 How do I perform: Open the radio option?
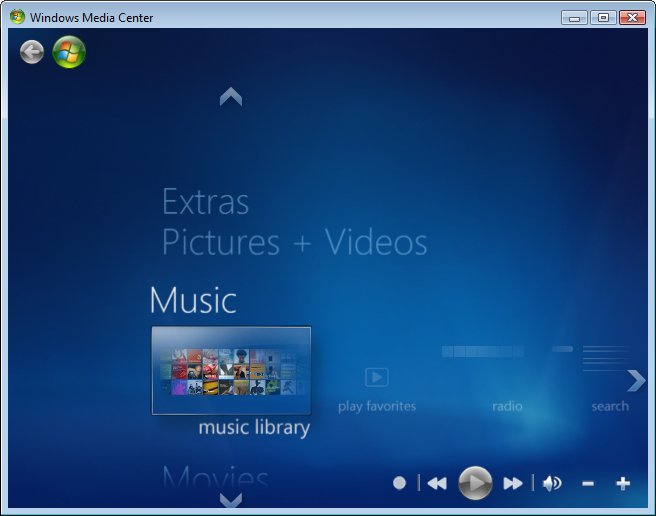coord(507,406)
